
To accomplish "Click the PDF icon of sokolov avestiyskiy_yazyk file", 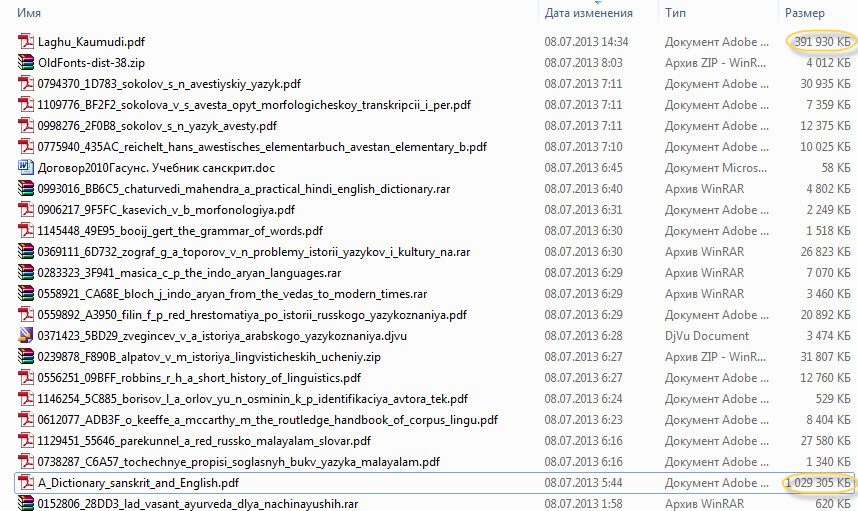I will [26, 84].
